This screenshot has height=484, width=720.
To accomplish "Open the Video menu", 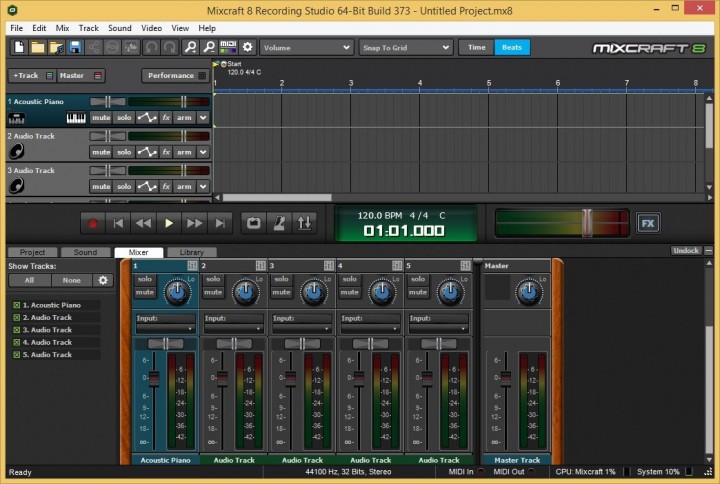I will [x=152, y=28].
